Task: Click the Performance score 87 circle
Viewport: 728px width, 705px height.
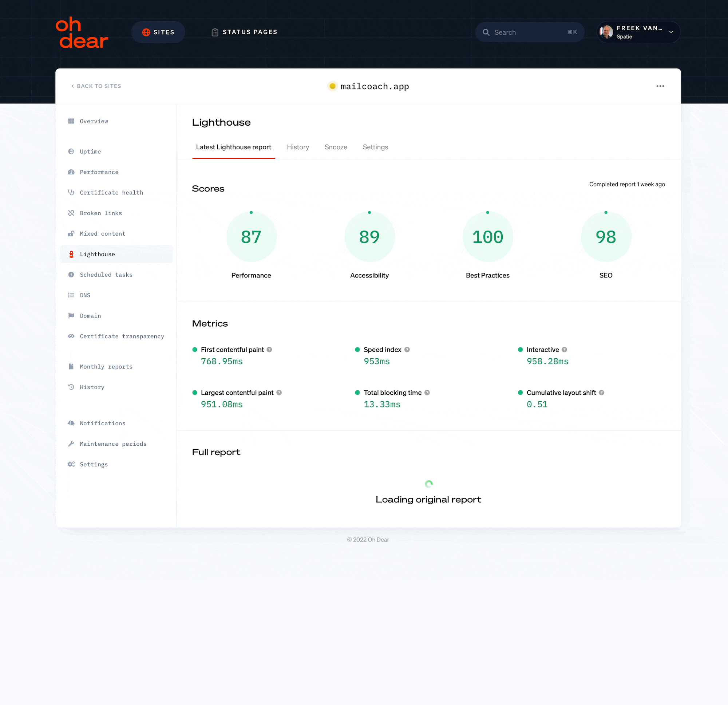Action: (252, 237)
